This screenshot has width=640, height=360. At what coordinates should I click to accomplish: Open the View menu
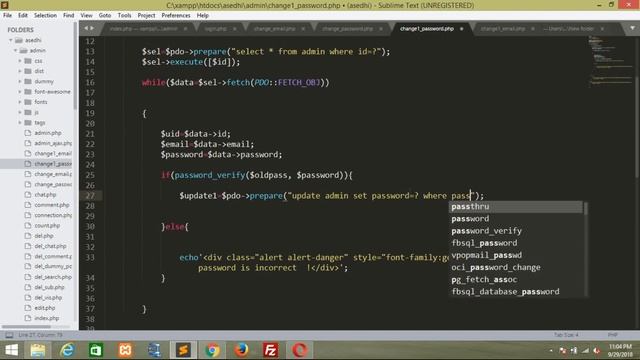pyautogui.click(x=86, y=15)
